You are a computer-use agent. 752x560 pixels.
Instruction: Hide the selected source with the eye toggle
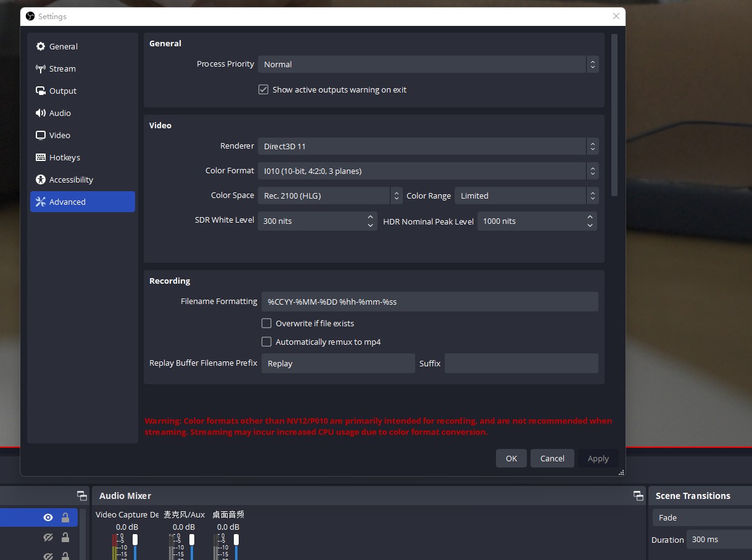click(48, 517)
